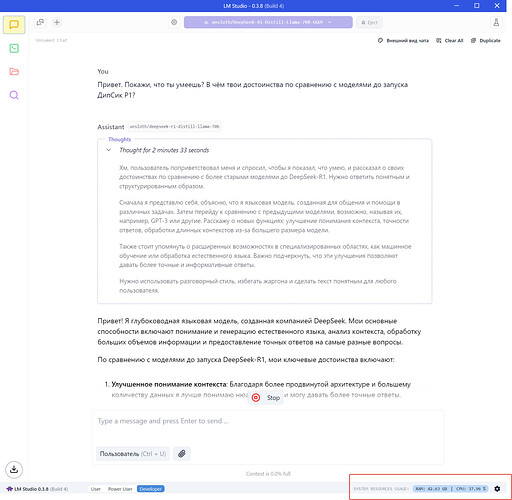
Task: Click the model tag next to 'Assistant'
Action: click(174, 127)
